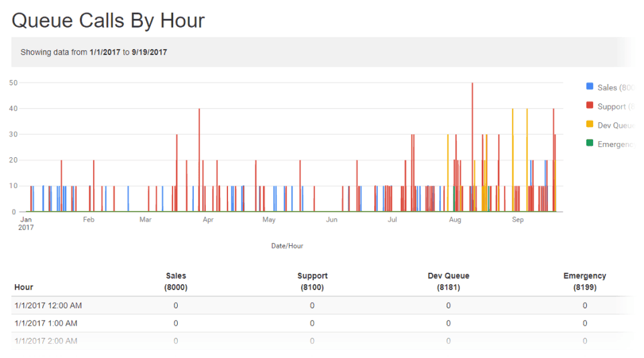Image resolution: width=644 pixels, height=358 pixels.
Task: Click the Hour column header
Action: (x=24, y=287)
